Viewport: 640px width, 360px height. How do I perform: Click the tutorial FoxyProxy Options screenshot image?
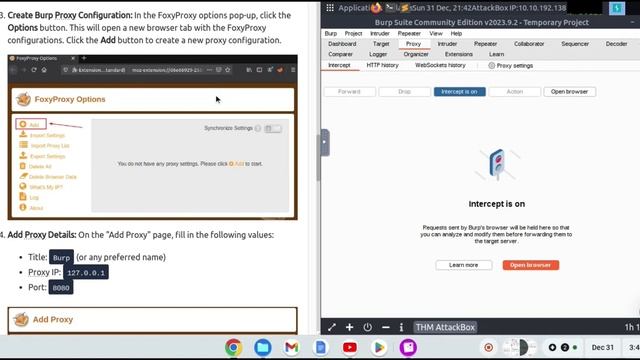point(152,137)
